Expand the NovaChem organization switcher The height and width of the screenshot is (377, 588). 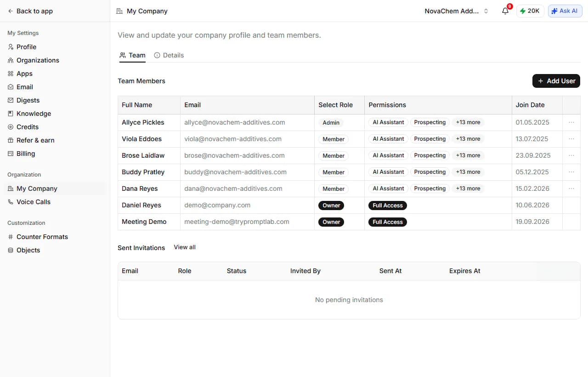tap(457, 11)
